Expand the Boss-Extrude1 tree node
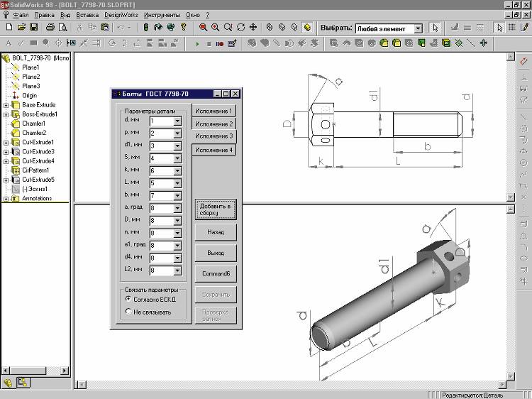 (6, 114)
